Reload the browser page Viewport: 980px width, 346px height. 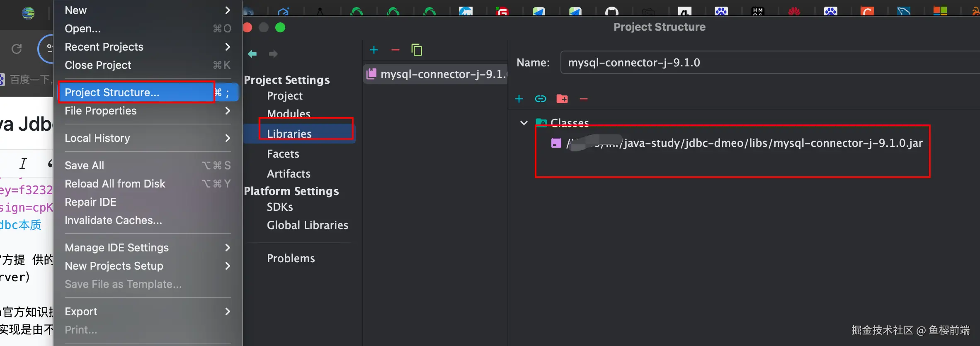coord(17,49)
